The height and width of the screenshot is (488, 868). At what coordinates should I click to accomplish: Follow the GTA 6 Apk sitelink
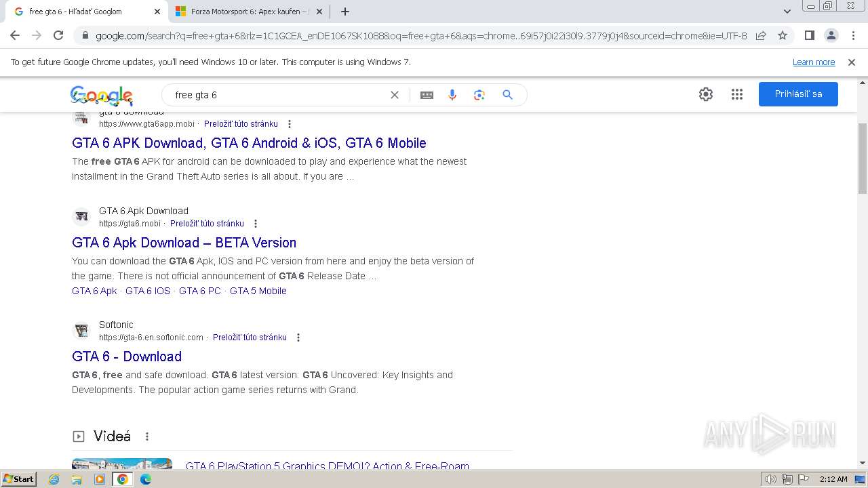pyautogui.click(x=94, y=291)
